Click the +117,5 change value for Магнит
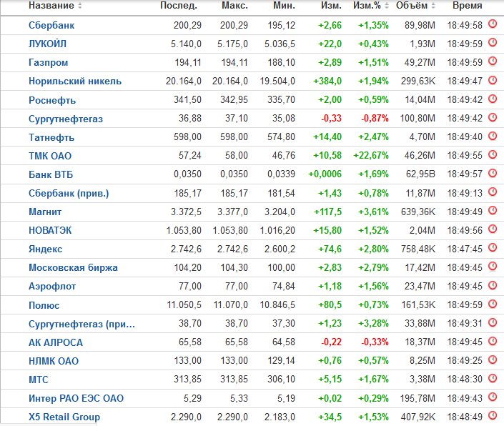Screen dimensions: 504x426 [x=327, y=212]
